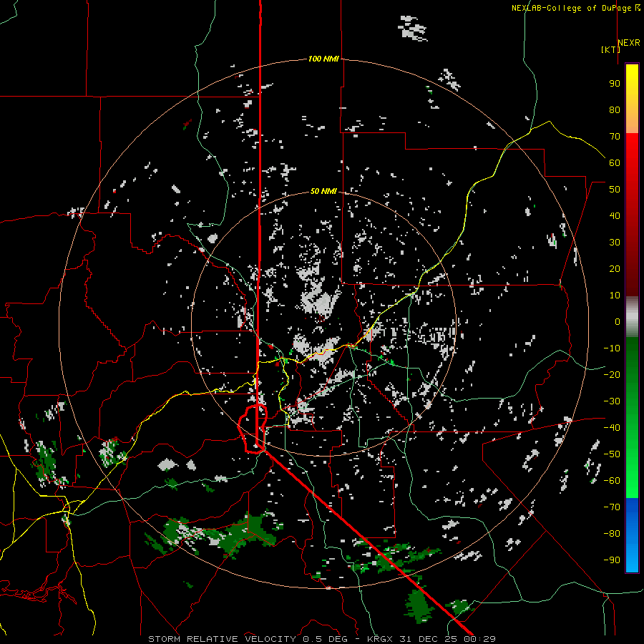Select the 80 value on velocity scale

point(615,109)
